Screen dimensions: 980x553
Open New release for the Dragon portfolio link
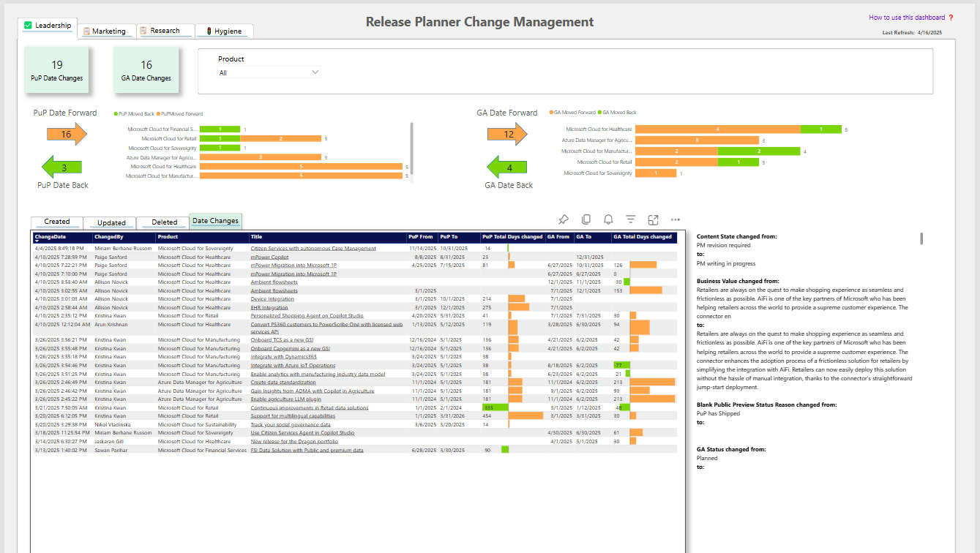point(294,442)
